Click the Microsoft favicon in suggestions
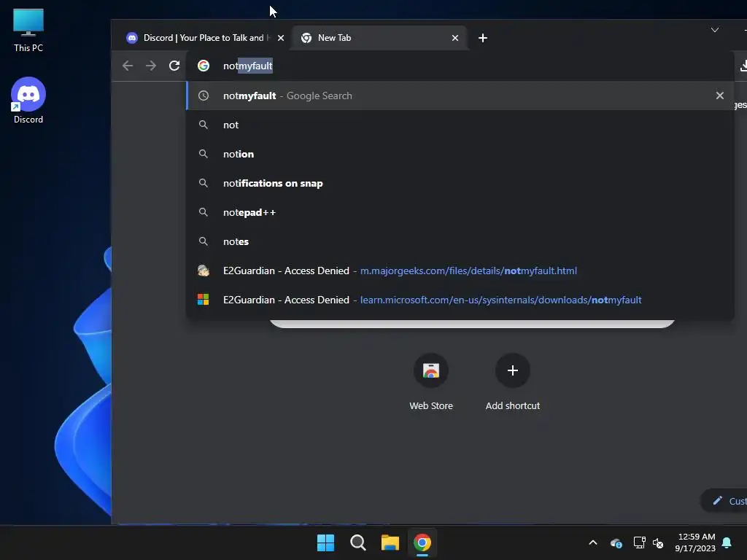Viewport: 747px width, 560px height. coord(204,300)
